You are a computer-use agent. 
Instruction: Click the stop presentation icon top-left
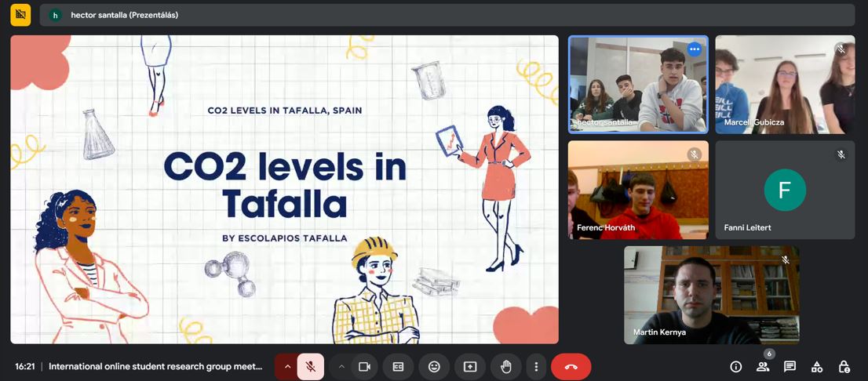[20, 15]
